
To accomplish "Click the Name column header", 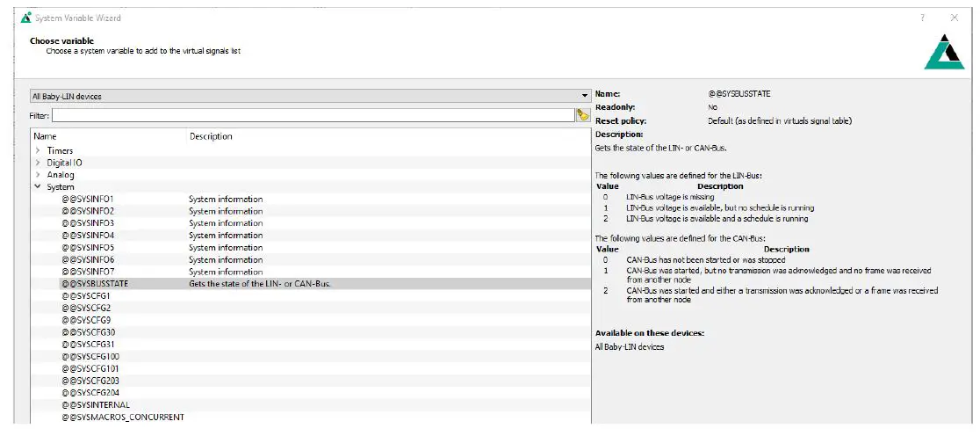I will pyautogui.click(x=45, y=136).
